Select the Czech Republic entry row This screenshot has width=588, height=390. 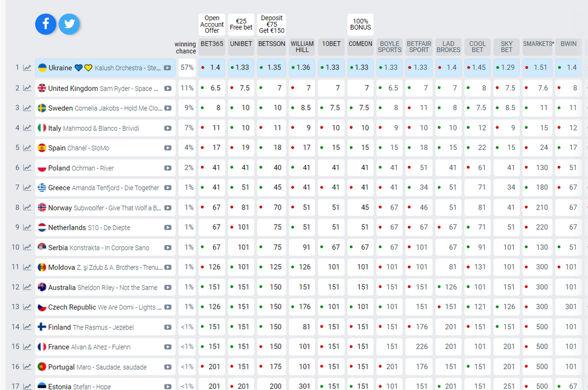105,307
